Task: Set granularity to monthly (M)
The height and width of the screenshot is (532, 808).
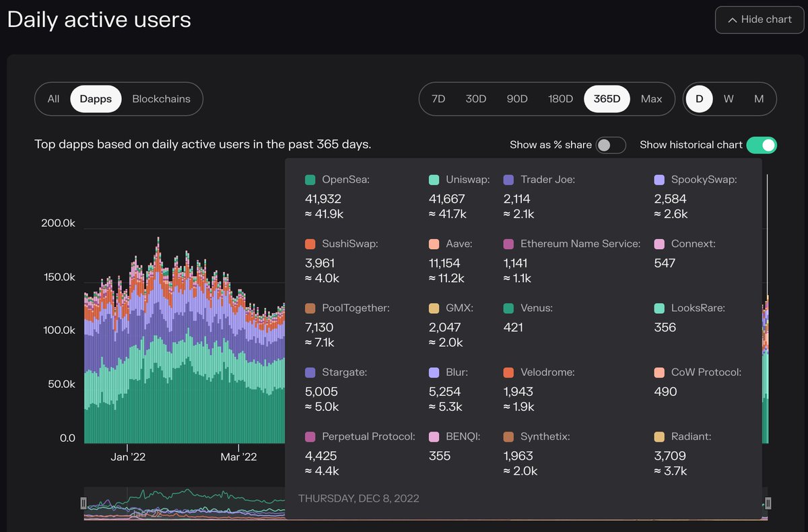Action: (x=759, y=99)
